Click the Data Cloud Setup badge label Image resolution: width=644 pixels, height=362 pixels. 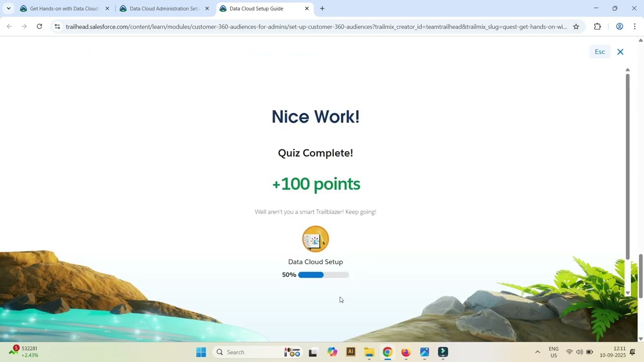tap(315, 262)
